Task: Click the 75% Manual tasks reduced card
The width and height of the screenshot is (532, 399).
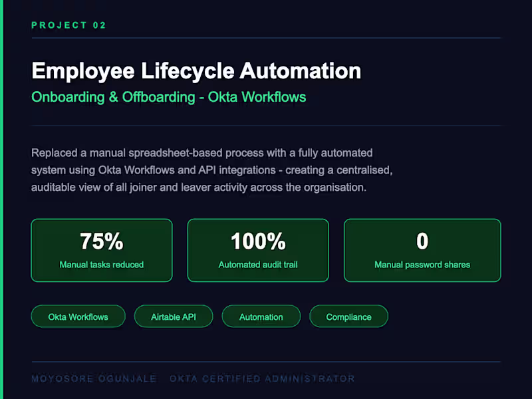Action: [x=102, y=250]
